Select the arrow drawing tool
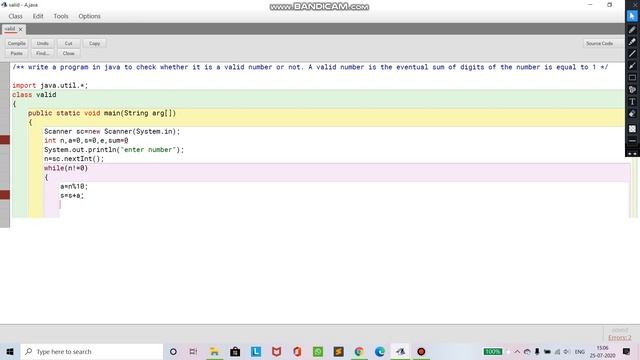Screen dimensions: 640x360 point(632,66)
